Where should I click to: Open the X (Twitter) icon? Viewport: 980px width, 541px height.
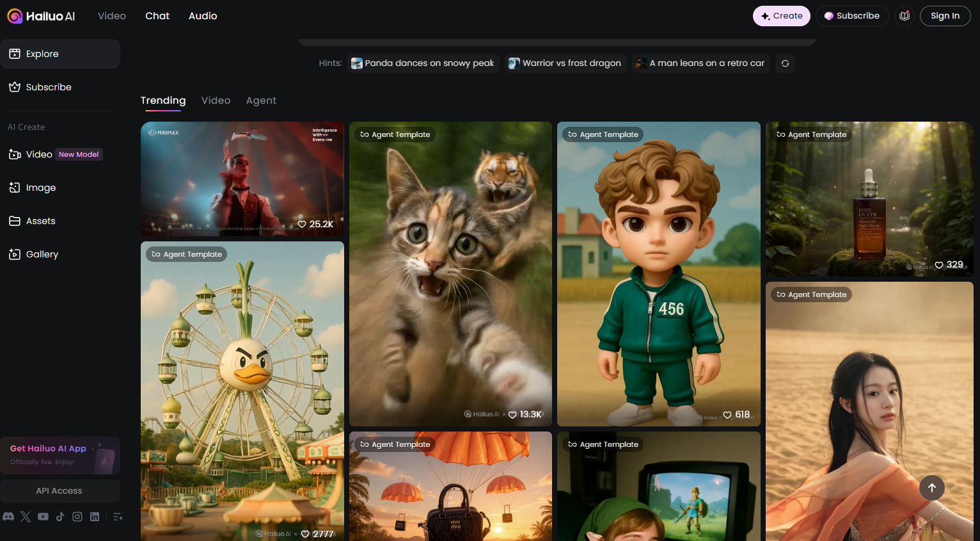tap(26, 517)
